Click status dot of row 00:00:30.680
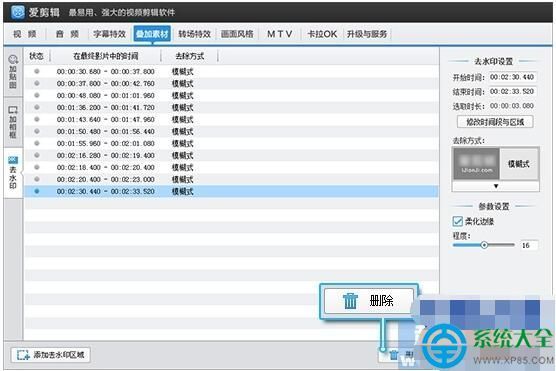Viewport: 556px width, 371px height. pos(37,71)
